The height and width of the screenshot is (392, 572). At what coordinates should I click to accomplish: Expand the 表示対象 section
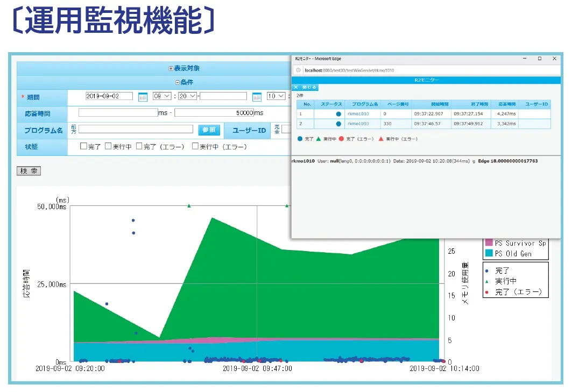point(171,68)
